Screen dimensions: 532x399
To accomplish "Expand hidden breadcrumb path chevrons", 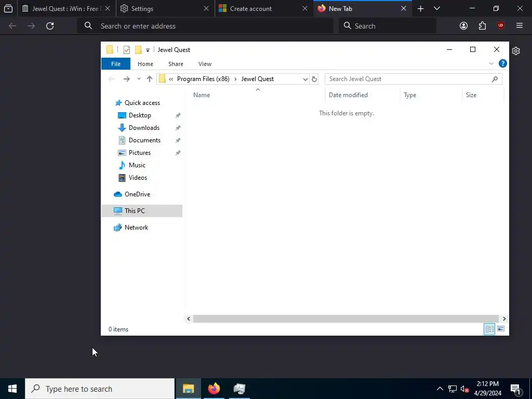I will tap(170, 79).
